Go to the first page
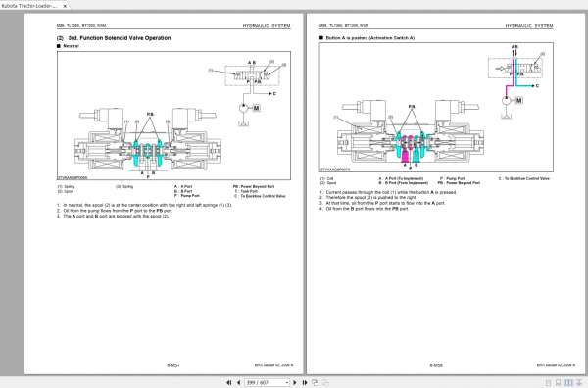588x388 pixels. (228, 382)
